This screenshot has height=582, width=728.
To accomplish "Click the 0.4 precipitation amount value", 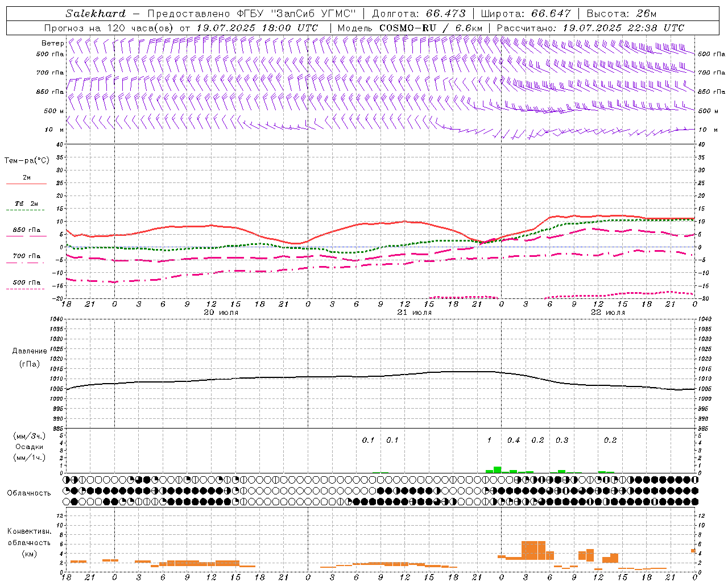I will (514, 440).
